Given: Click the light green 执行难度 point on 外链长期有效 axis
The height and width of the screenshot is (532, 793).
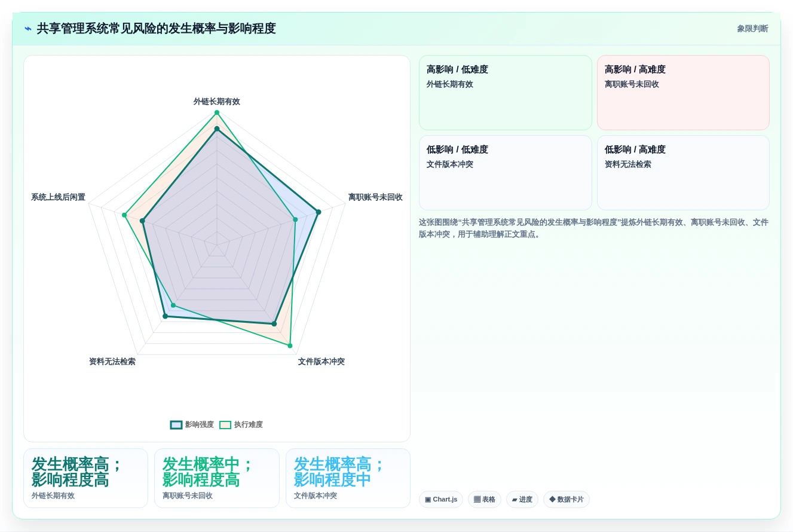Looking at the screenshot, I should (217, 112).
